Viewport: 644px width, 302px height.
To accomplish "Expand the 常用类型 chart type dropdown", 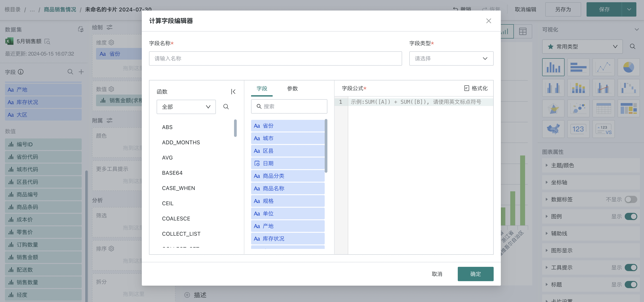I will click(582, 46).
